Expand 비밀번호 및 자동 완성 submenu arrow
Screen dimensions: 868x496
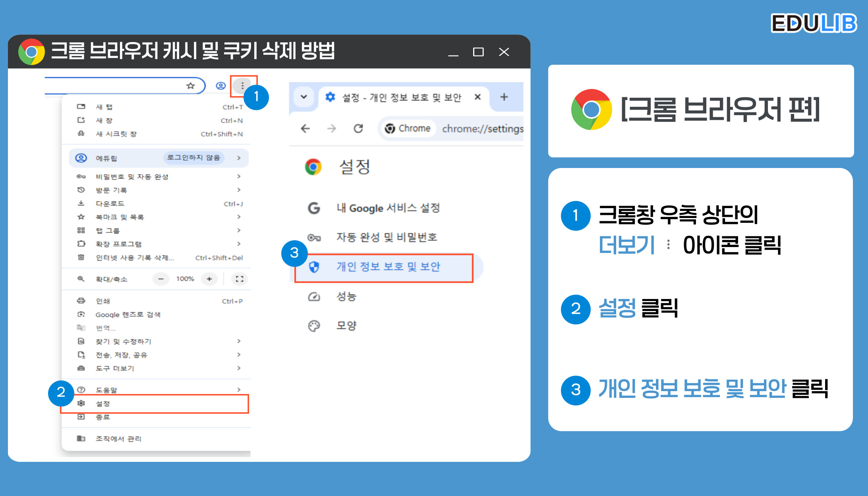coord(239,176)
